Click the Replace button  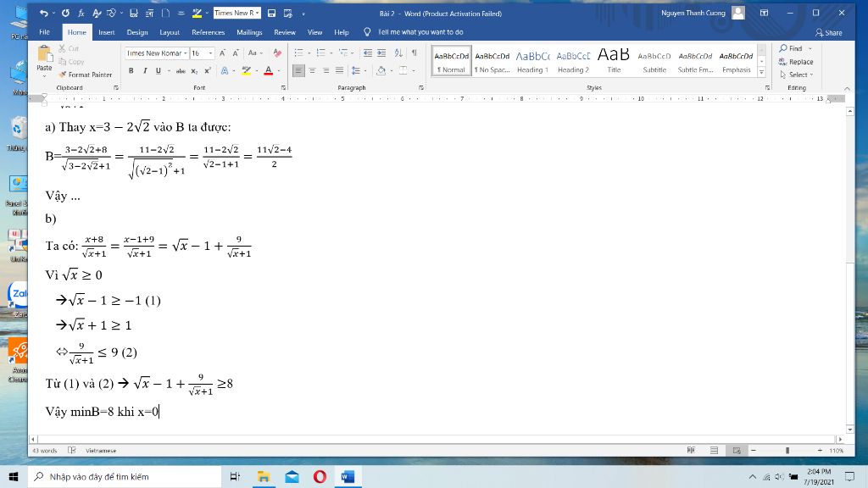(796, 62)
